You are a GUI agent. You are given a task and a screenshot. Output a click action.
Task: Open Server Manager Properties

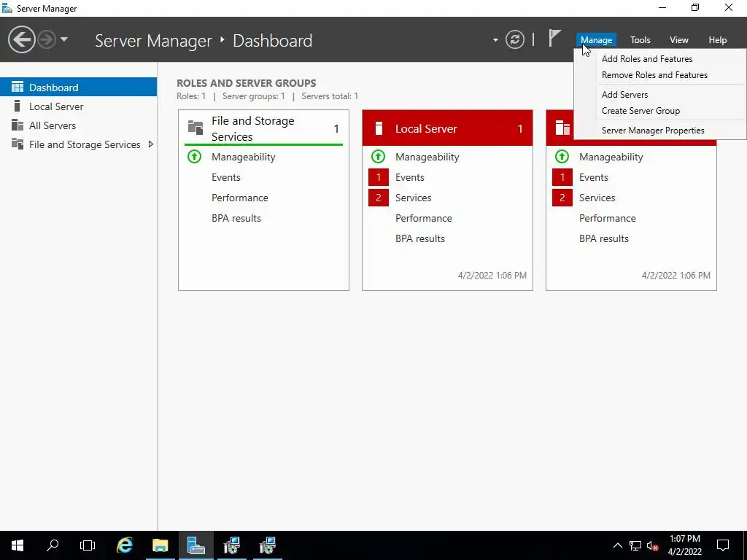(x=653, y=131)
